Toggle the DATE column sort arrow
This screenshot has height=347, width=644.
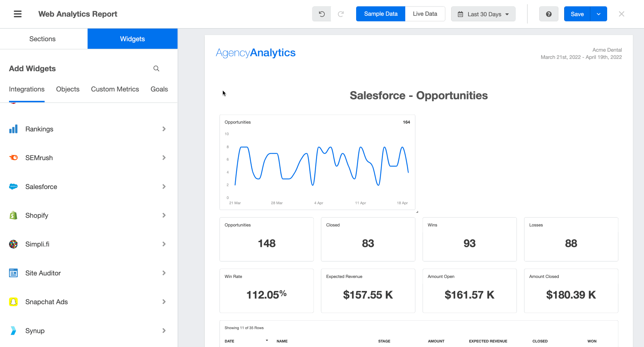coord(267,340)
